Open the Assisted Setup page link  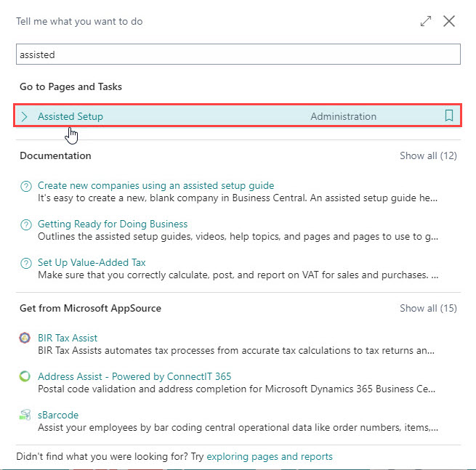[70, 116]
